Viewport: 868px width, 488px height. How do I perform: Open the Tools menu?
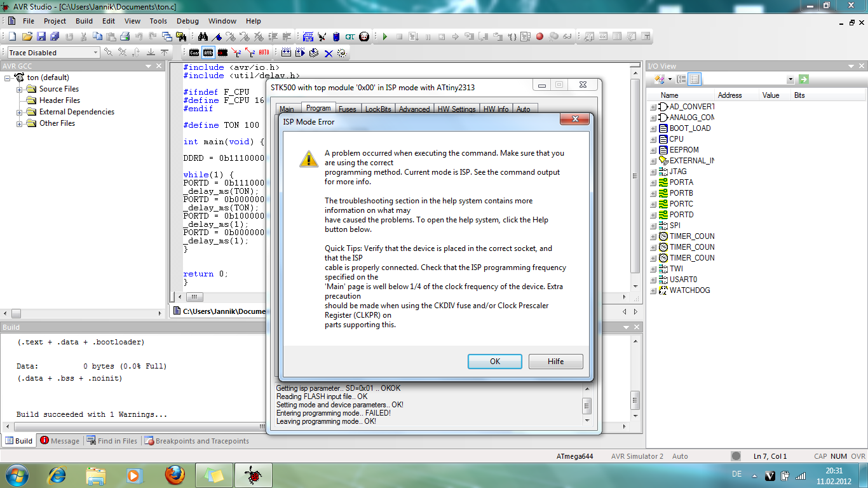pos(158,21)
